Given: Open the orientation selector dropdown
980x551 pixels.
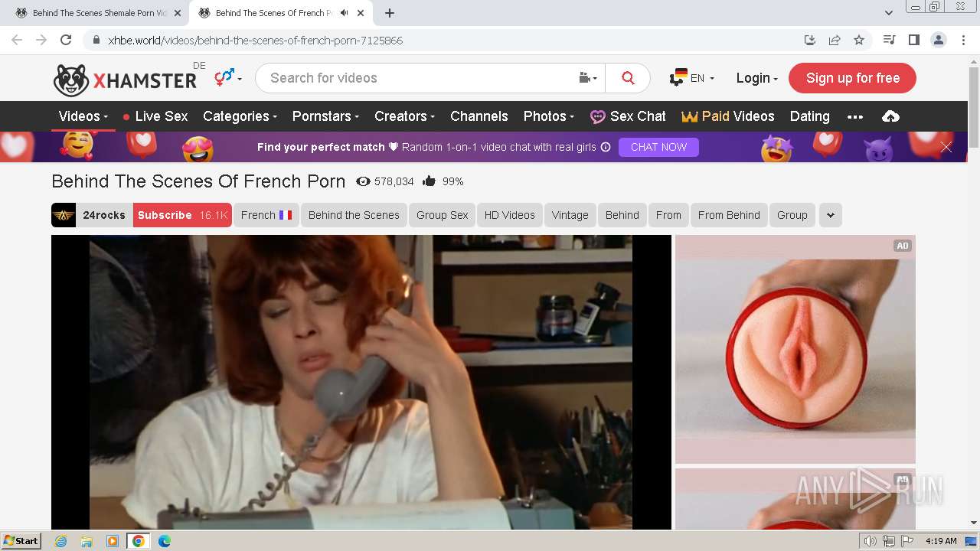Looking at the screenshot, I should point(228,77).
